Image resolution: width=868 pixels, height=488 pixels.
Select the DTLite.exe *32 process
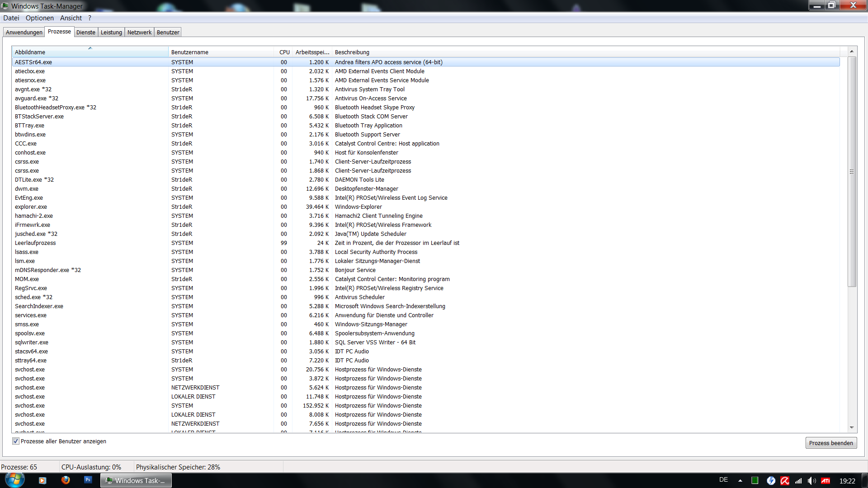pos(426,180)
